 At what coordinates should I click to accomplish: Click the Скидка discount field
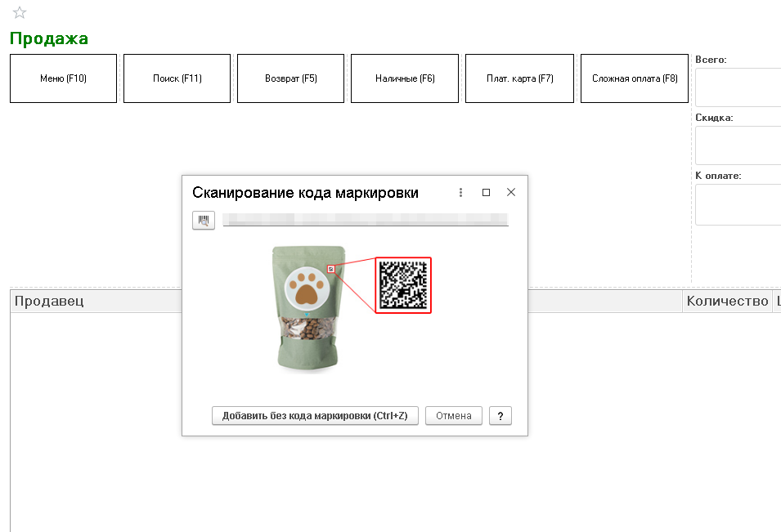click(x=738, y=145)
